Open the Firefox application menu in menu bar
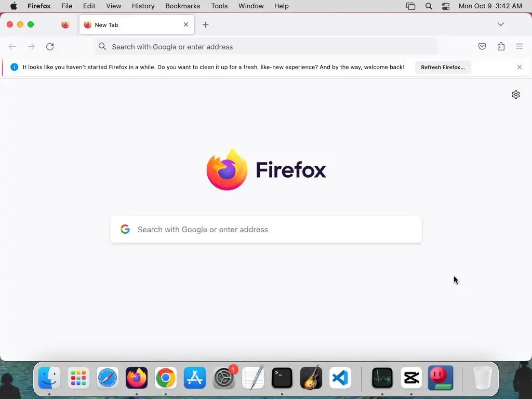Screen dimensions: 532x399 [x=39, y=6]
